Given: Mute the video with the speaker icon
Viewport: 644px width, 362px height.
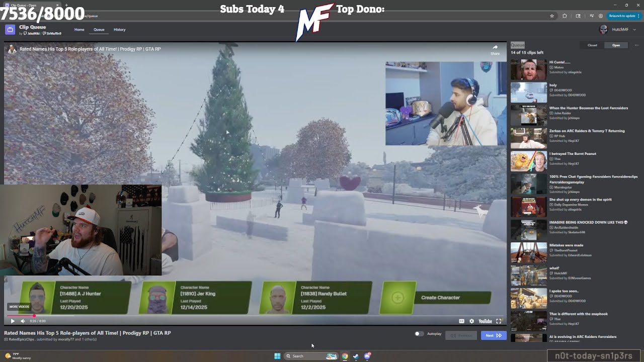Looking at the screenshot, I should coord(23,321).
